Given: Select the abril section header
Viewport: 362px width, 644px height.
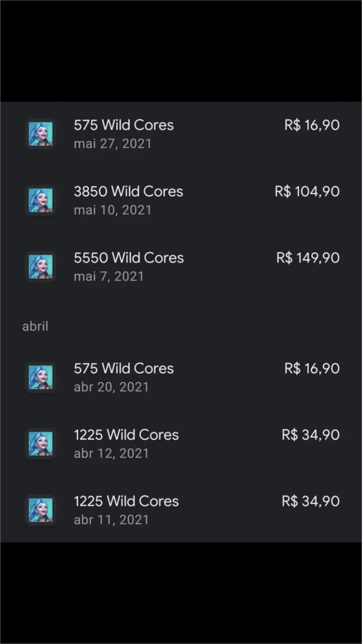Looking at the screenshot, I should (35, 327).
